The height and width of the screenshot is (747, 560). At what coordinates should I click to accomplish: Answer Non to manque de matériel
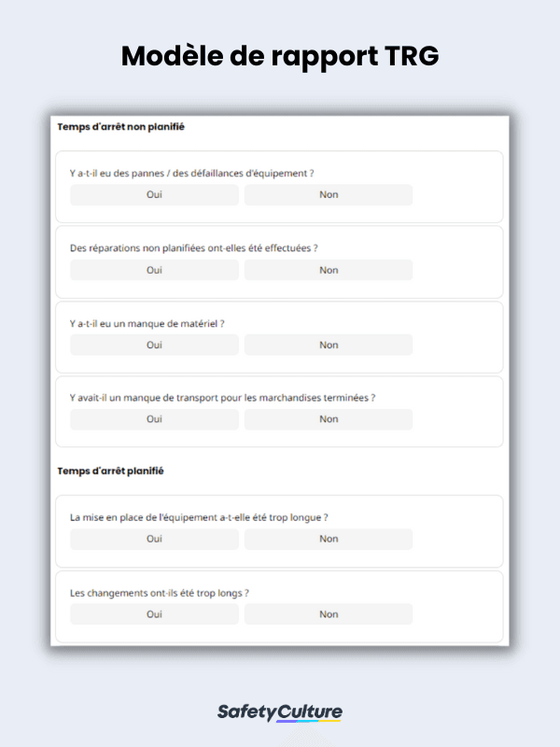coord(329,345)
